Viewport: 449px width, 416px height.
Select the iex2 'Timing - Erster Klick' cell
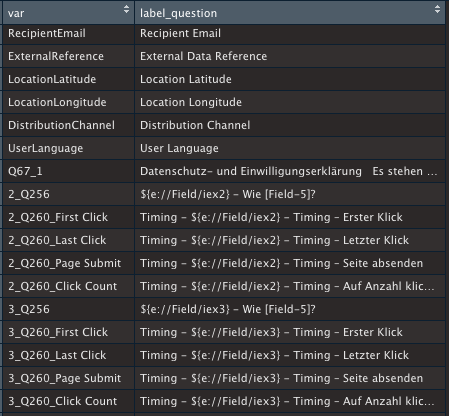[x=290, y=217]
